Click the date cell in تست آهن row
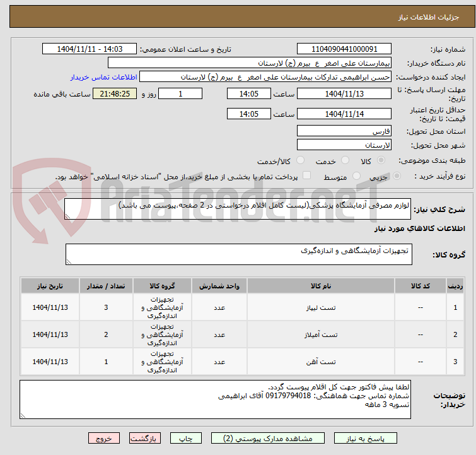The width and height of the screenshot is (476, 455). tap(50, 362)
